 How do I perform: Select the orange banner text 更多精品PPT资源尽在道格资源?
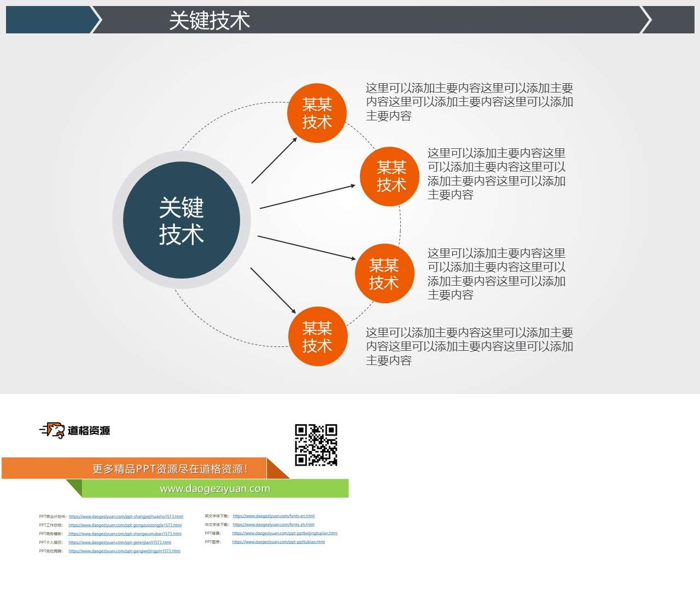pos(170,469)
